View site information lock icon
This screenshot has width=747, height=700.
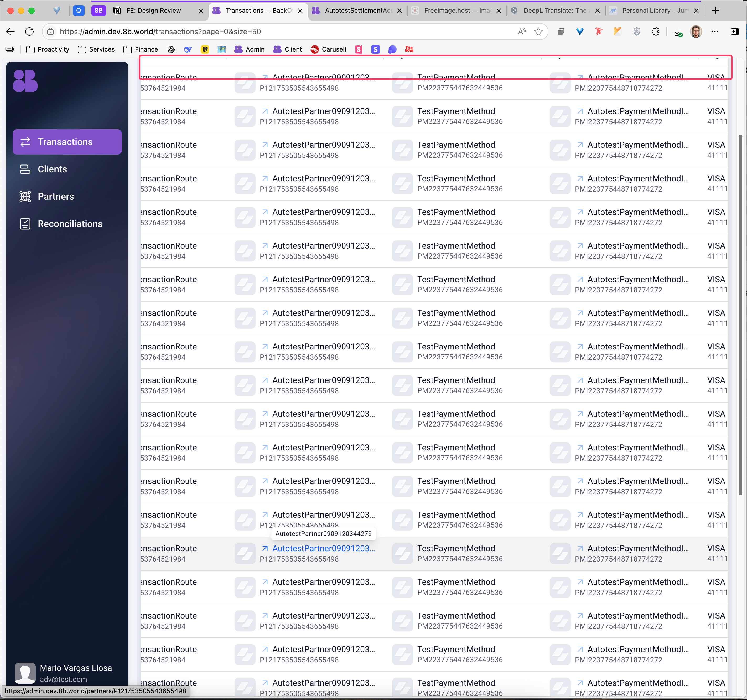51,32
